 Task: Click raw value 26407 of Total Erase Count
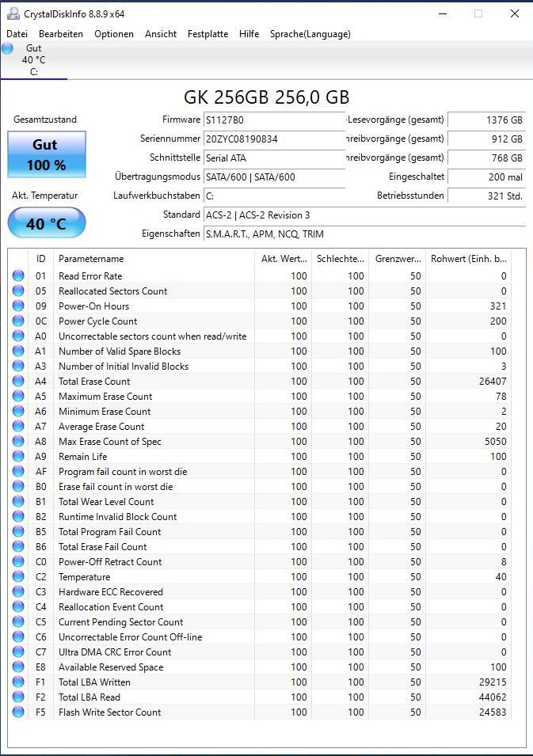[x=493, y=381]
